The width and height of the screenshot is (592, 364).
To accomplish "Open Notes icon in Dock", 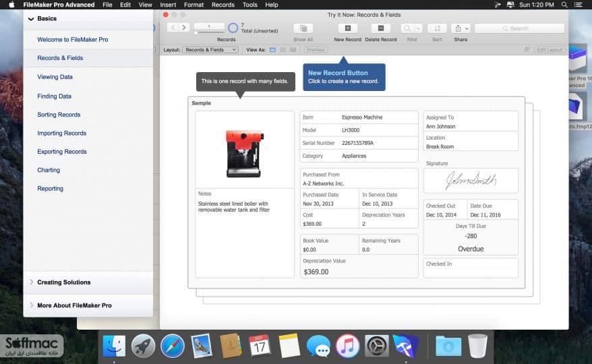I will coord(289,346).
